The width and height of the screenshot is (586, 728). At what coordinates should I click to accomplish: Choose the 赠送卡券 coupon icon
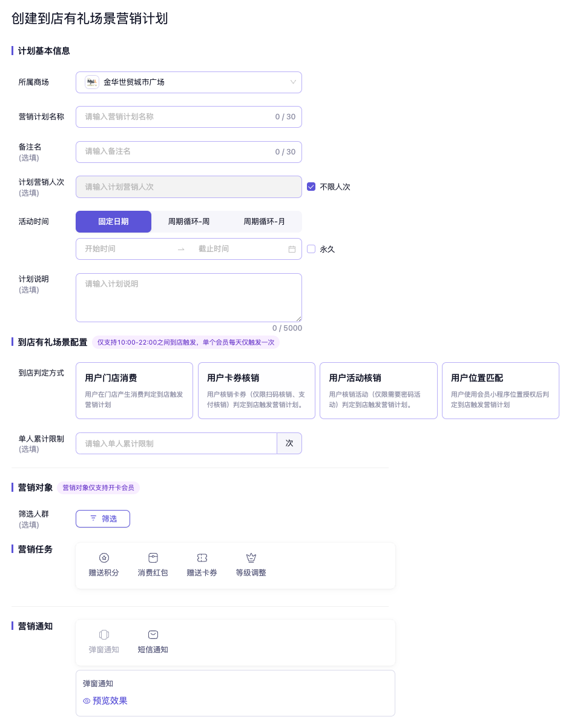pos(202,558)
